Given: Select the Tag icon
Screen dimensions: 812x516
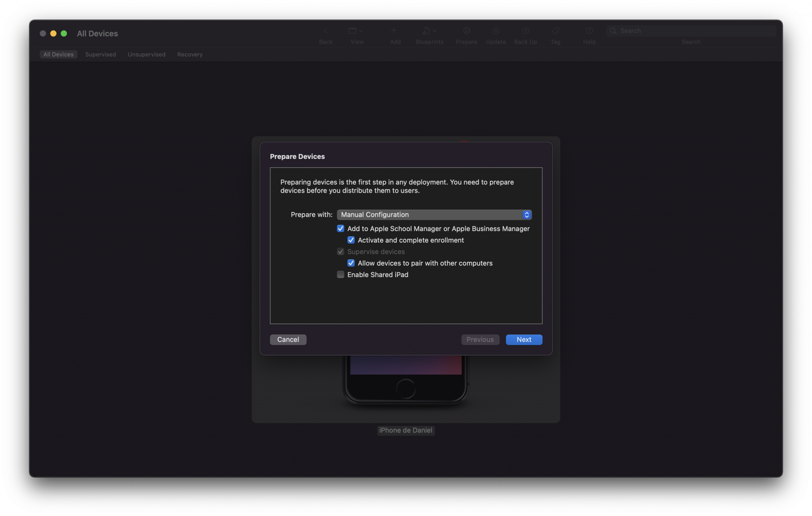Looking at the screenshot, I should pyautogui.click(x=555, y=31).
